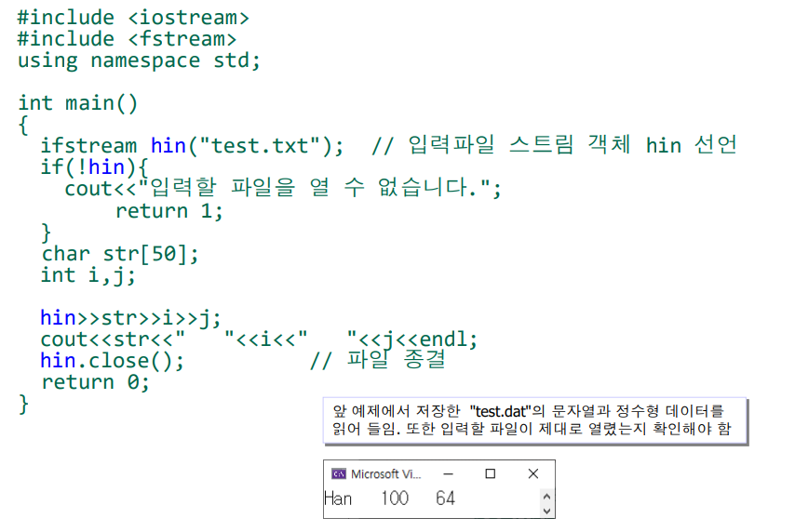Click the "int main()" line
The image size is (795, 532).
pos(77,103)
